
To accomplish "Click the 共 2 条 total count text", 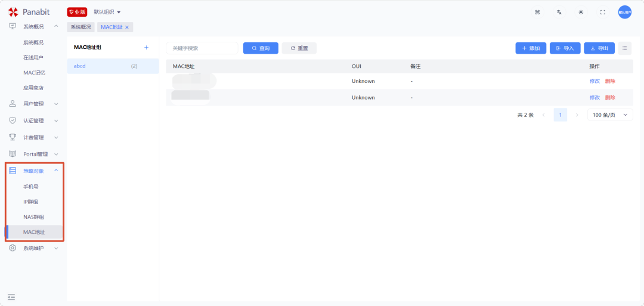I will tap(525, 115).
